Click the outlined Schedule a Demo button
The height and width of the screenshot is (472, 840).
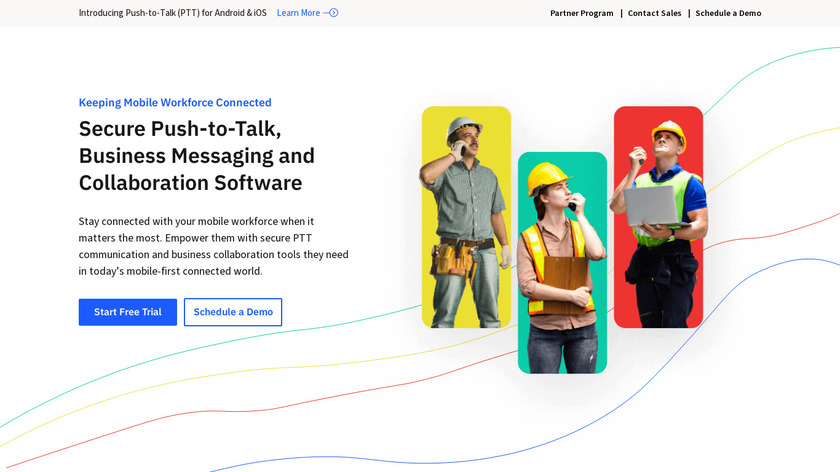pyautogui.click(x=233, y=312)
